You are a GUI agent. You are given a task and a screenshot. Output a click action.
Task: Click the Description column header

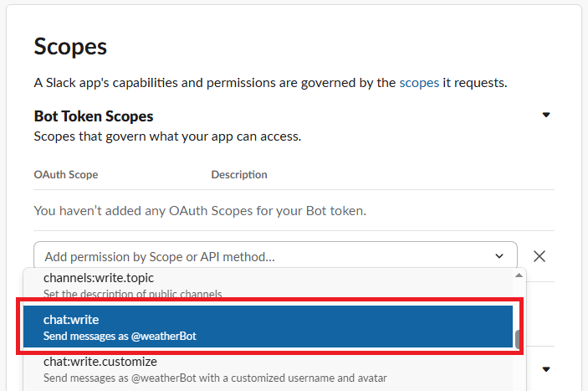(239, 174)
